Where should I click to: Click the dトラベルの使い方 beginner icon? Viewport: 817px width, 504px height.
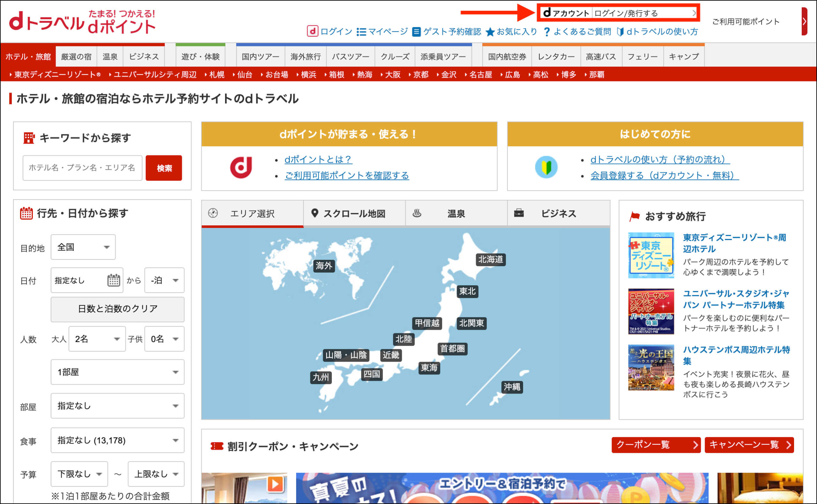coord(620,32)
